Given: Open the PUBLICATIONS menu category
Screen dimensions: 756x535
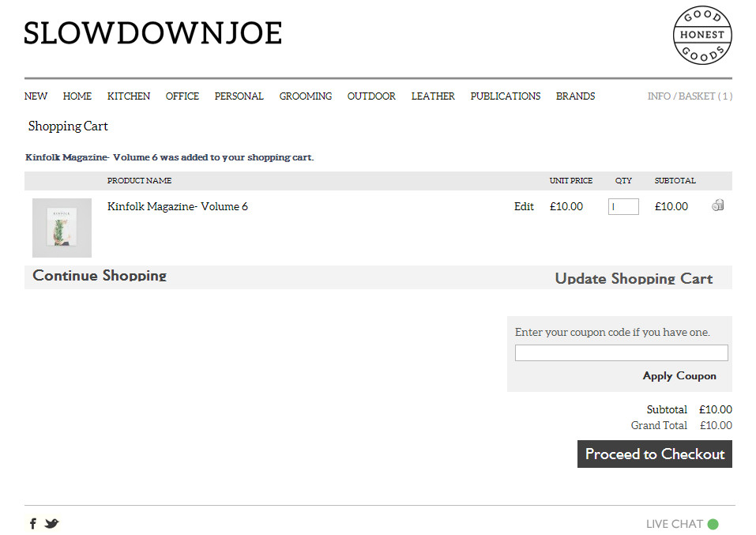Looking at the screenshot, I should click(x=506, y=96).
